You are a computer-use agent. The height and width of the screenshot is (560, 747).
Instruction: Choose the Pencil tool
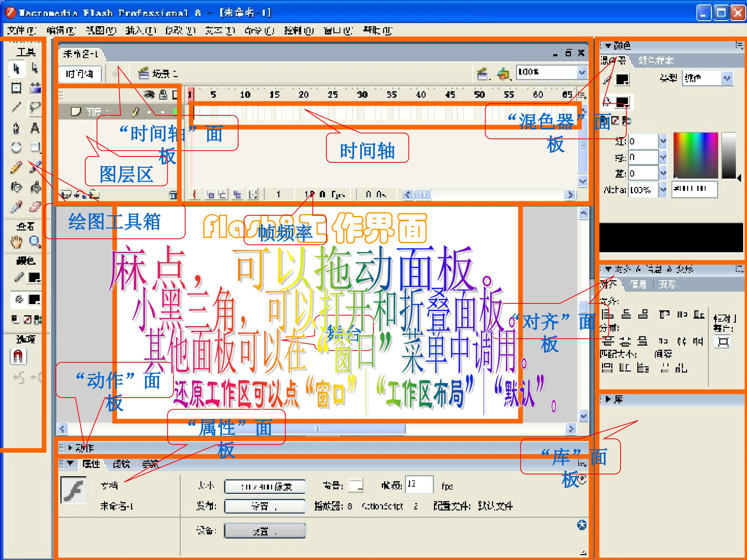pyautogui.click(x=16, y=167)
